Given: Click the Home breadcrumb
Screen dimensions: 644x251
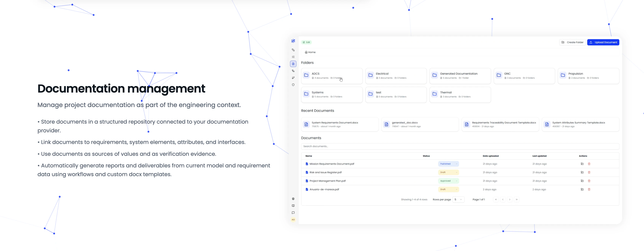Looking at the screenshot, I should 310,52.
